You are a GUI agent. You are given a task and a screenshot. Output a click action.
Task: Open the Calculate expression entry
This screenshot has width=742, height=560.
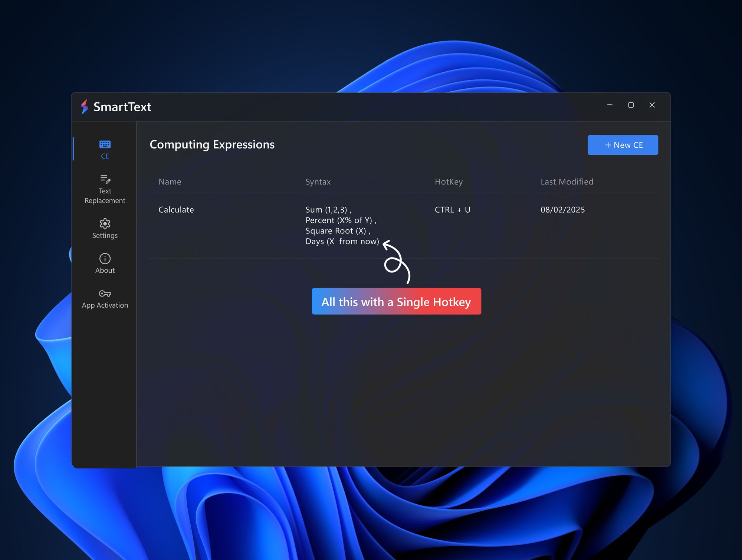[x=176, y=209]
